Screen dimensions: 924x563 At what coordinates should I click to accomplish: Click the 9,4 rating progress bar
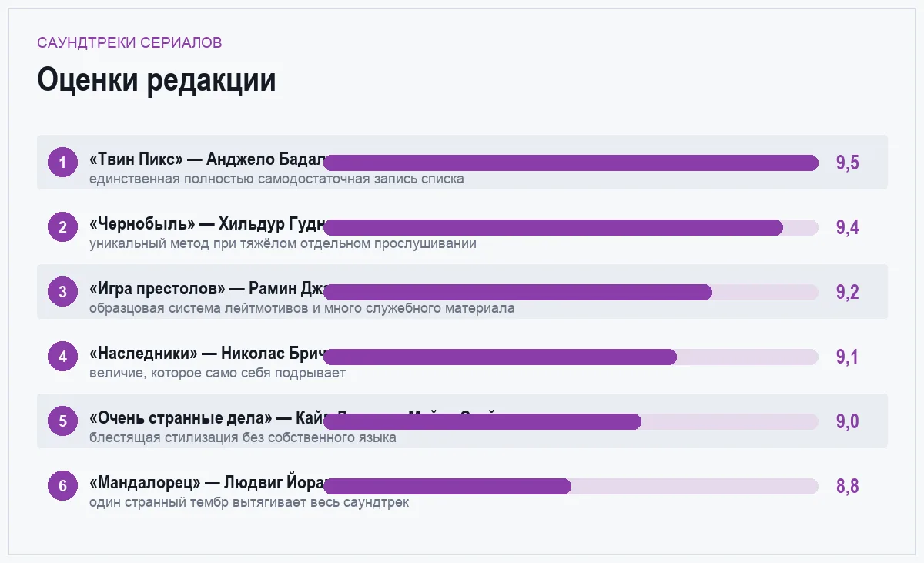(x=571, y=227)
